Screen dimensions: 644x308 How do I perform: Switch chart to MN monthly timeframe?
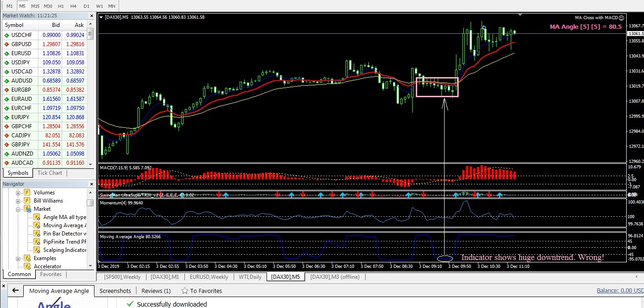[x=112, y=6]
